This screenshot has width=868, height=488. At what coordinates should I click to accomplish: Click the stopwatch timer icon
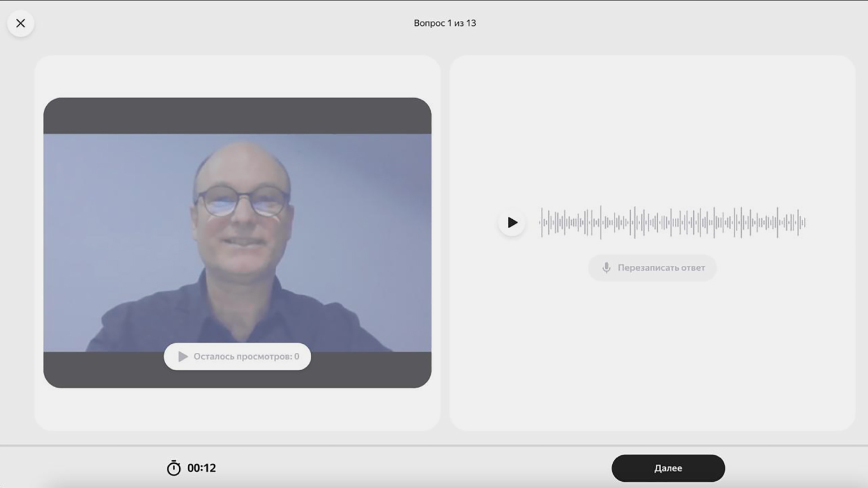click(x=174, y=468)
